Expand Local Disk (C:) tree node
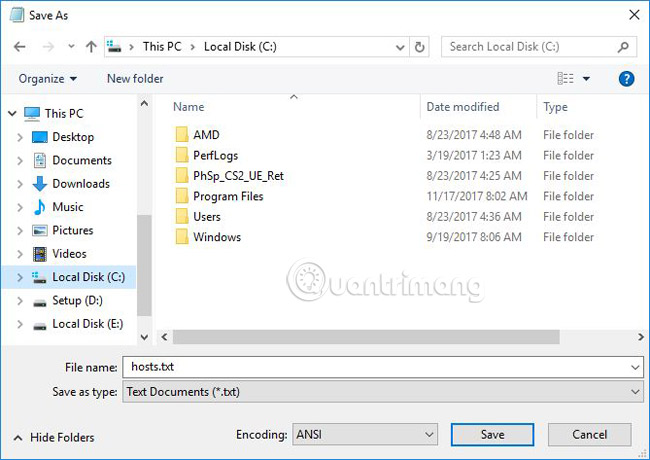650x460 pixels. coord(19,277)
